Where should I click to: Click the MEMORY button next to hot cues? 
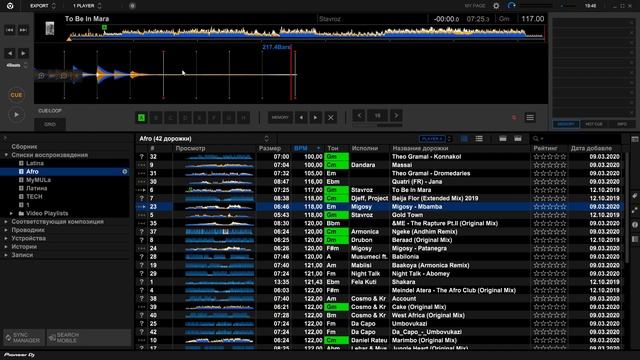point(280,118)
